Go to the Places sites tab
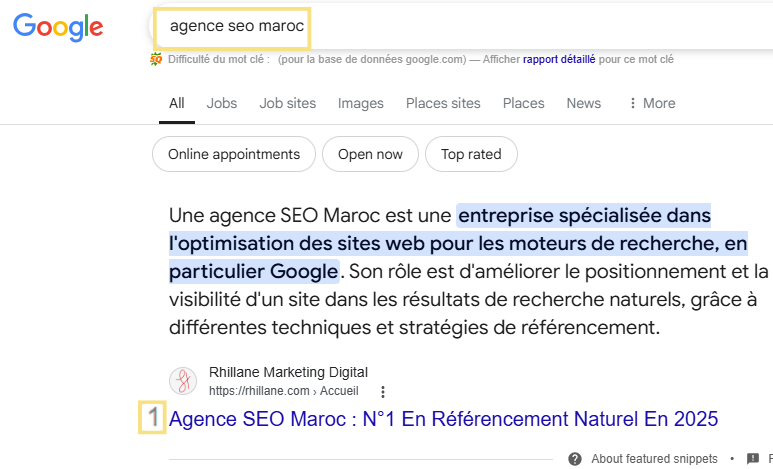 443,103
